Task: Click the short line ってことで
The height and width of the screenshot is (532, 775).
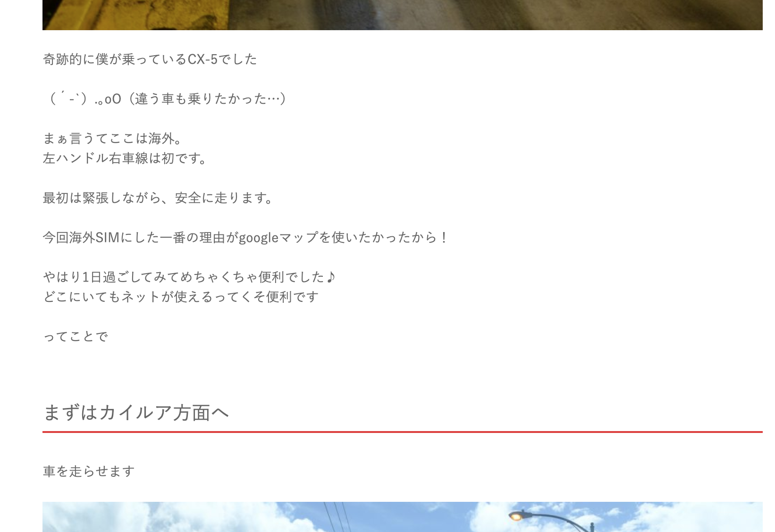Action: 76,336
